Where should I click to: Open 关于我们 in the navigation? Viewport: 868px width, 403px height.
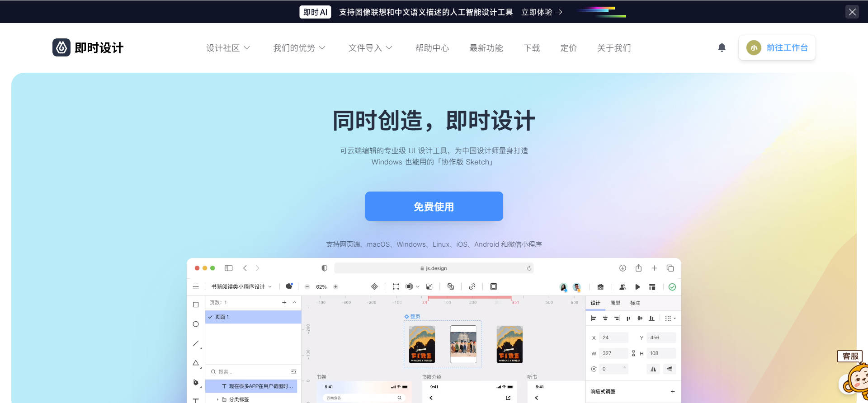point(614,47)
